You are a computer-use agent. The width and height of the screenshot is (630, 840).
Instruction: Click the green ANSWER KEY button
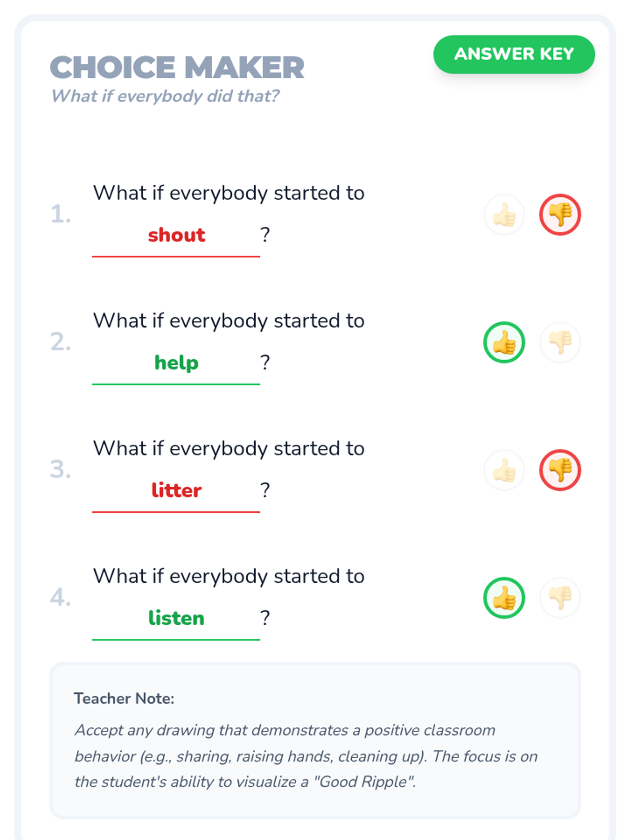pos(514,54)
